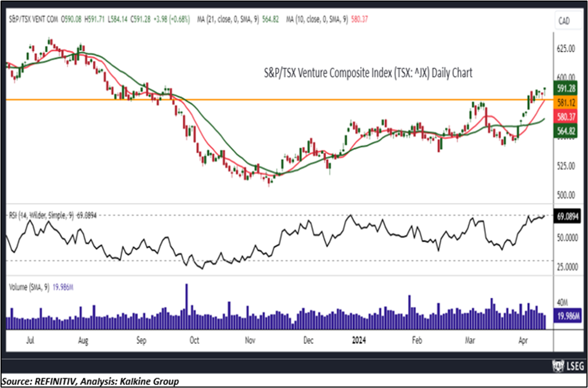Viewport: 588px width, 388px height.
Task: Click the Nov label on time axis
Action: pyautogui.click(x=250, y=340)
